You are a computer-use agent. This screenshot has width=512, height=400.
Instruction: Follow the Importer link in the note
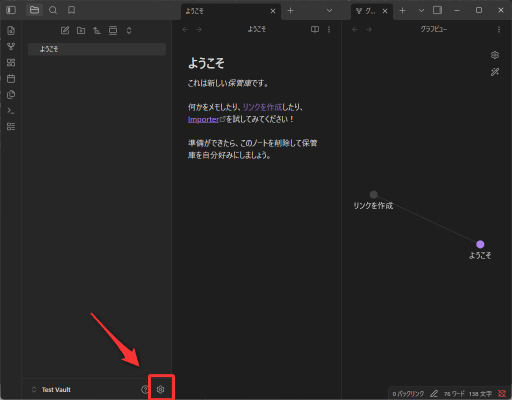click(x=203, y=119)
